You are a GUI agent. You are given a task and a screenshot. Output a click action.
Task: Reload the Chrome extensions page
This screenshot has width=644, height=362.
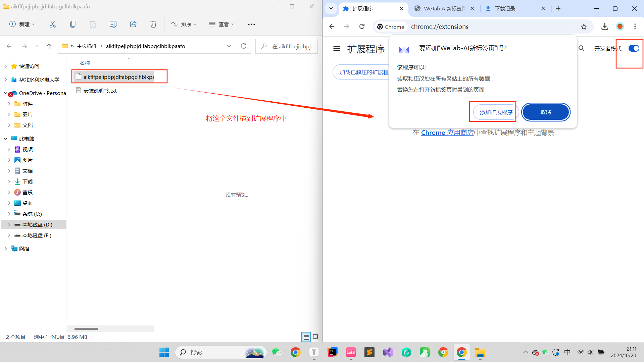click(x=362, y=27)
